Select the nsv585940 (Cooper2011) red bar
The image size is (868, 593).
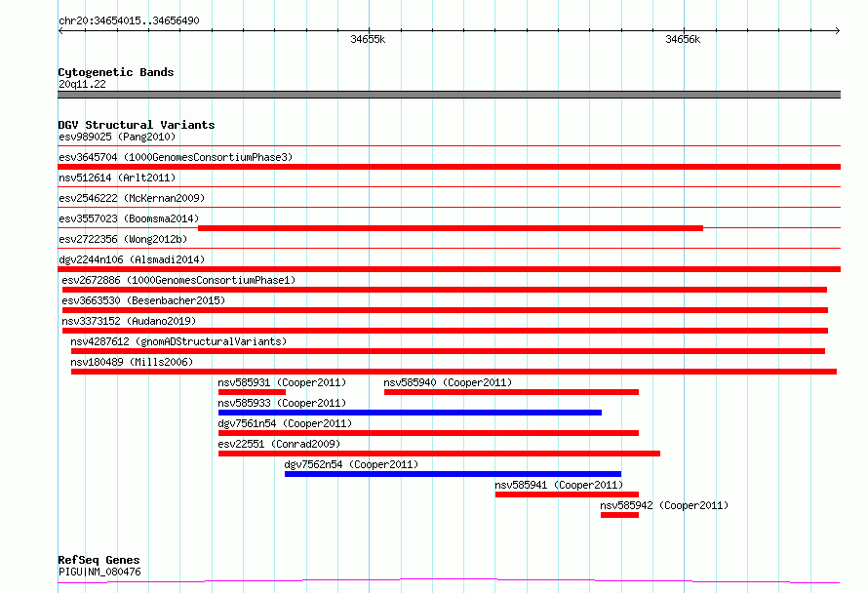point(511,392)
